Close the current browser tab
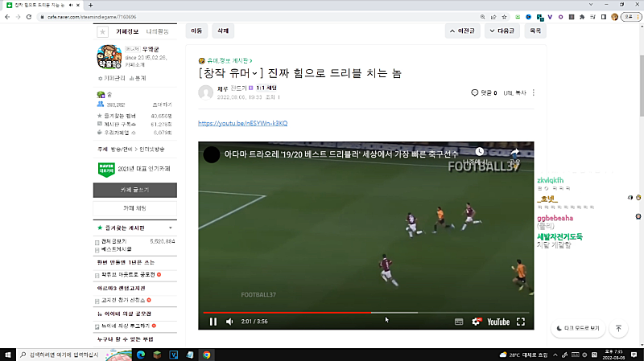This screenshot has height=361, width=644. click(x=77, y=6)
